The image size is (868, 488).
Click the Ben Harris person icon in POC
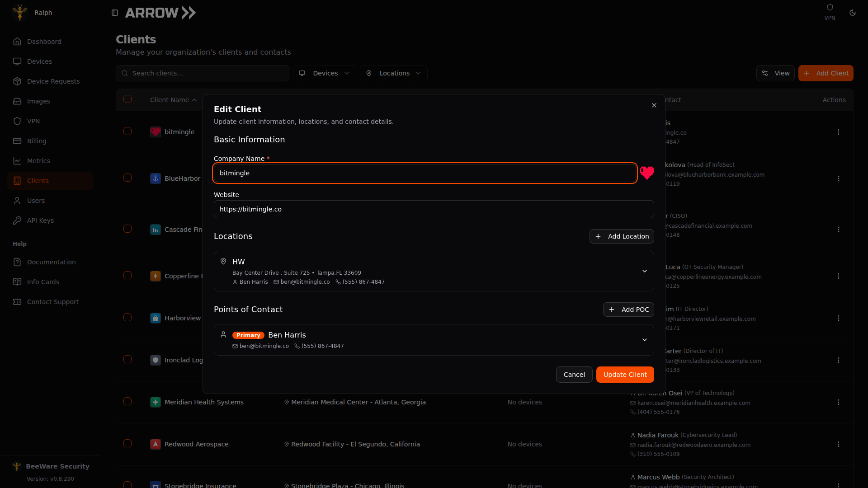click(x=223, y=334)
